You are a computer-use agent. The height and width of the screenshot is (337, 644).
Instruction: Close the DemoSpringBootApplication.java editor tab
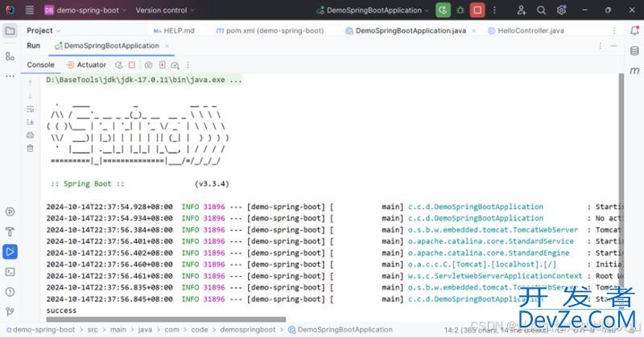(x=474, y=31)
